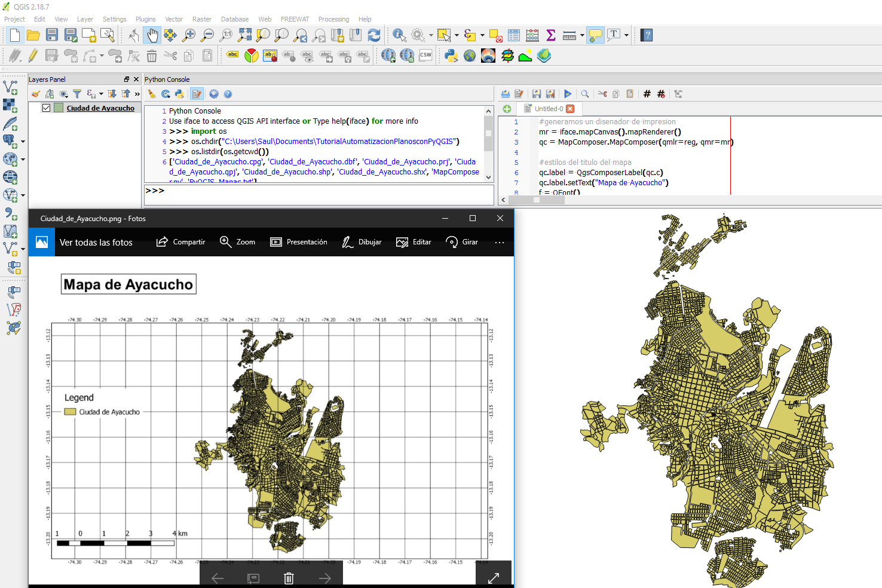This screenshot has width=882, height=588.
Task: Select the Untitled-0 editor tab
Action: click(x=548, y=109)
